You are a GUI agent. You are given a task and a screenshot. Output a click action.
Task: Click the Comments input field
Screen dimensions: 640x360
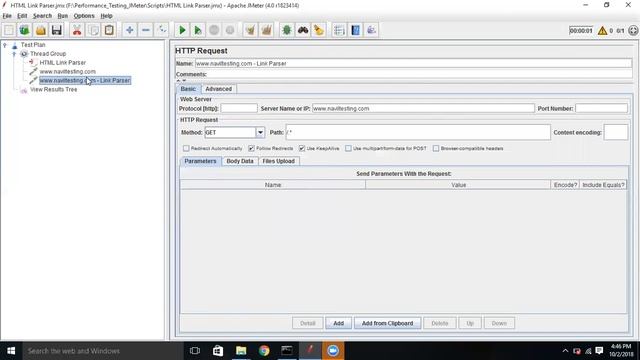tap(420, 74)
